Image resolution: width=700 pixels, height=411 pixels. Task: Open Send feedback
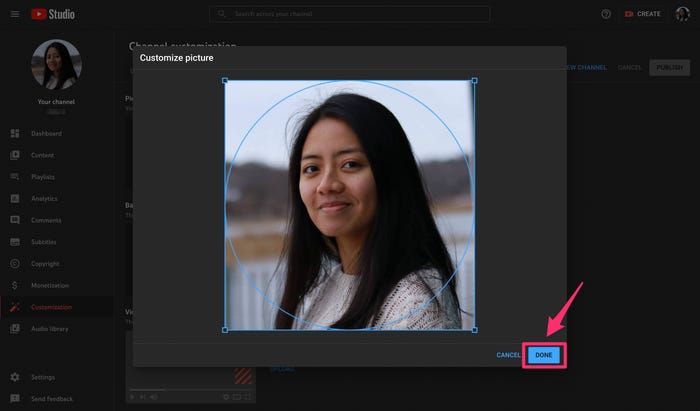click(52, 399)
